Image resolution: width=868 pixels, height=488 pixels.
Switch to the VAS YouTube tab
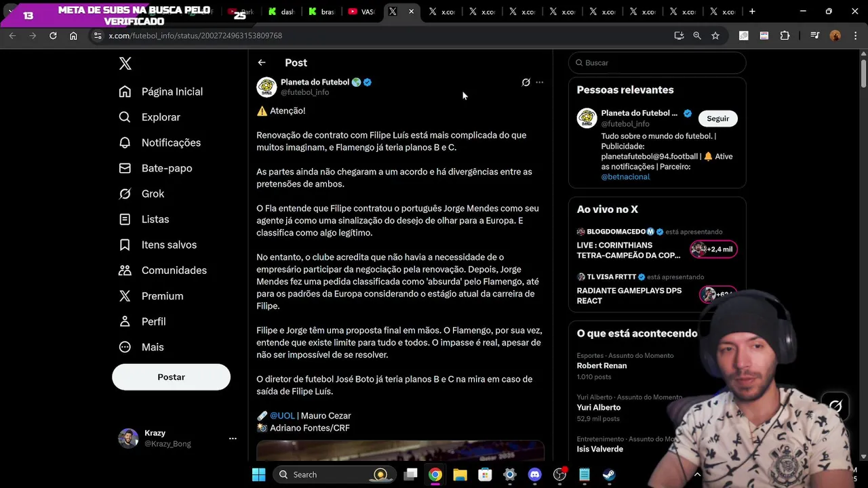click(x=361, y=12)
